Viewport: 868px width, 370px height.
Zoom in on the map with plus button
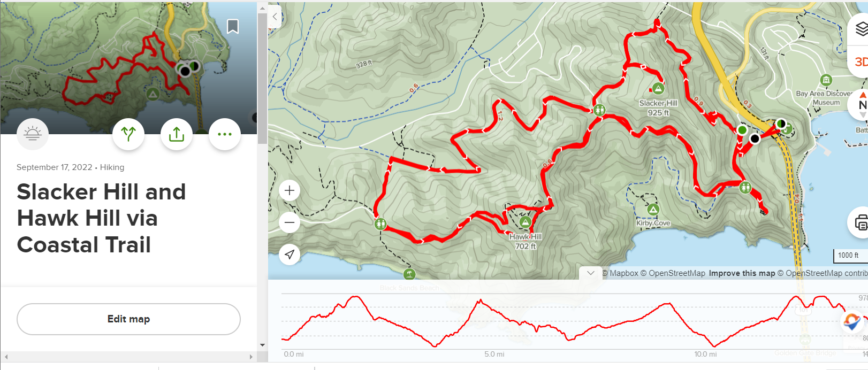[290, 190]
